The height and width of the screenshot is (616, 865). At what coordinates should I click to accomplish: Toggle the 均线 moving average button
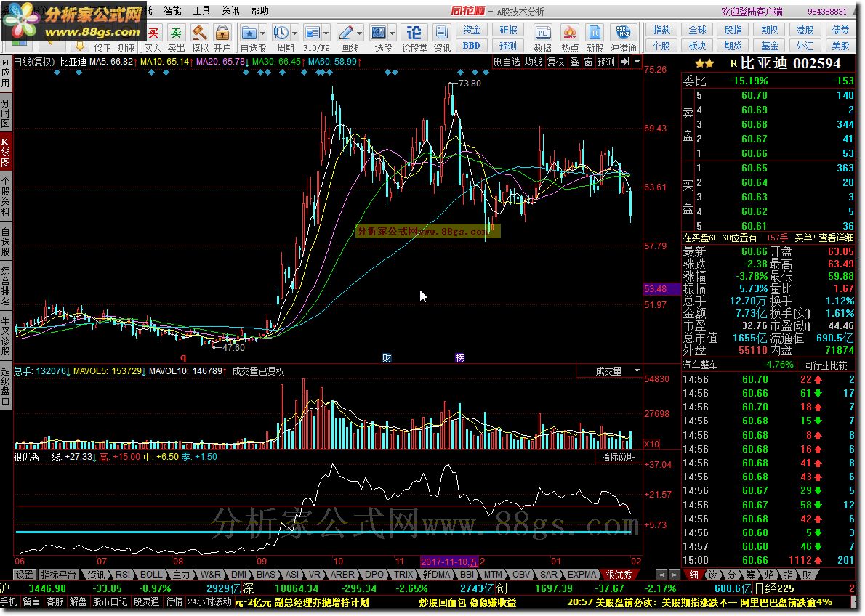[x=533, y=62]
